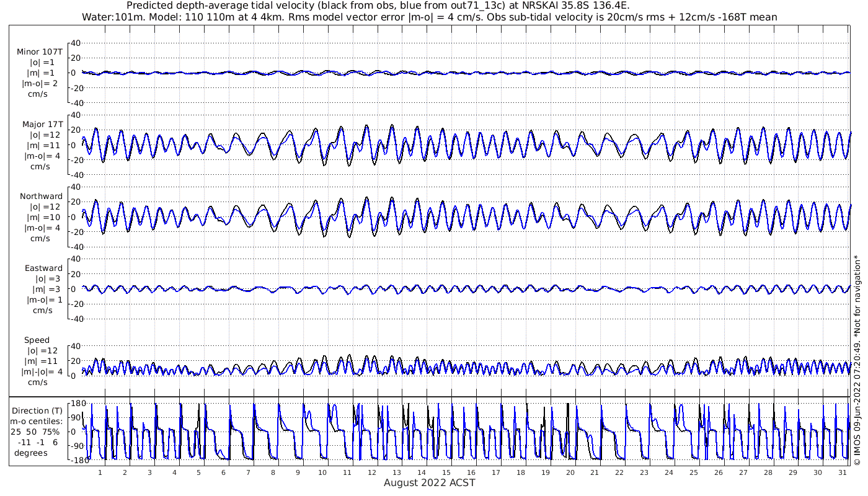The width and height of the screenshot is (868, 496).
Task: Click the water depth and model error subtitle
Action: (x=429, y=17)
